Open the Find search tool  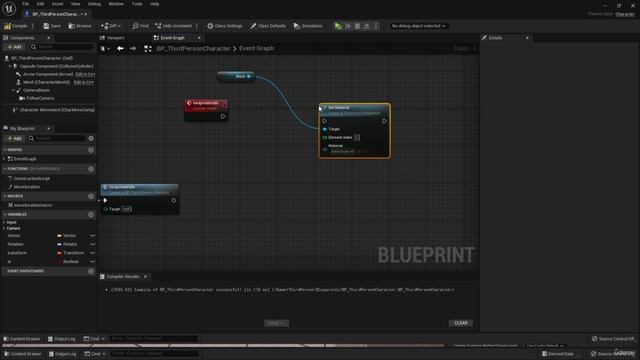click(140, 26)
